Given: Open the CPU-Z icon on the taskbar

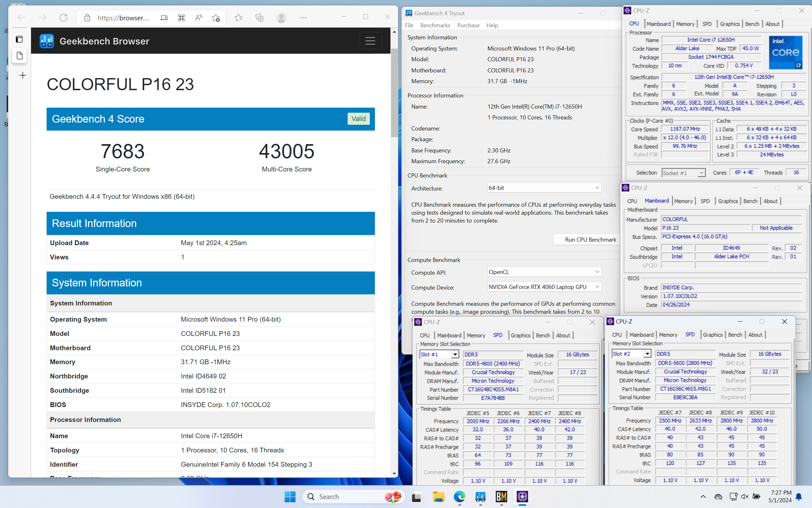Looking at the screenshot, I should (x=522, y=496).
